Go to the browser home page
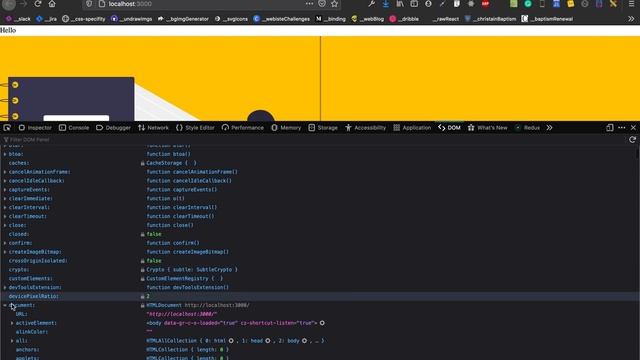This screenshot has width=640, height=360. point(52,4)
